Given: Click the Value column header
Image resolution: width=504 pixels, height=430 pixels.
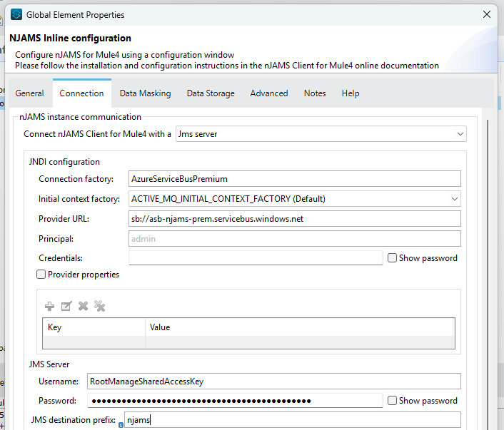Looking at the screenshot, I should coord(300,327).
